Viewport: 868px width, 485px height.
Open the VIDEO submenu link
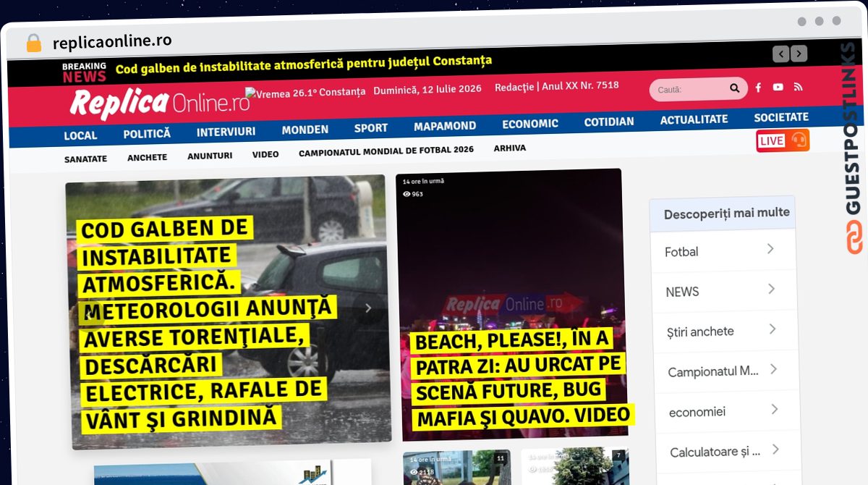pos(265,154)
